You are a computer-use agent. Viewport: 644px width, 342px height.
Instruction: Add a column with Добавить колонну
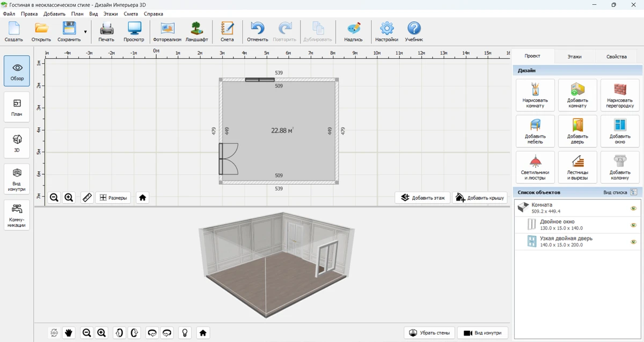click(x=620, y=167)
